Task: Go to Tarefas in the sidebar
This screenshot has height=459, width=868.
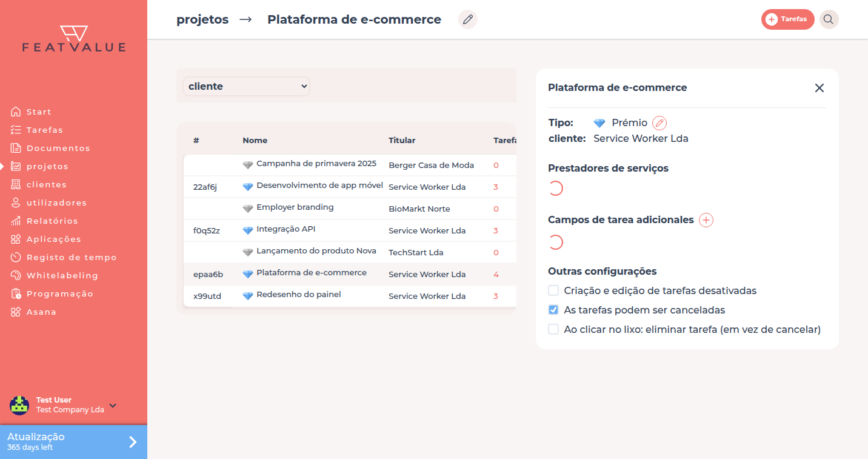Action: click(45, 130)
